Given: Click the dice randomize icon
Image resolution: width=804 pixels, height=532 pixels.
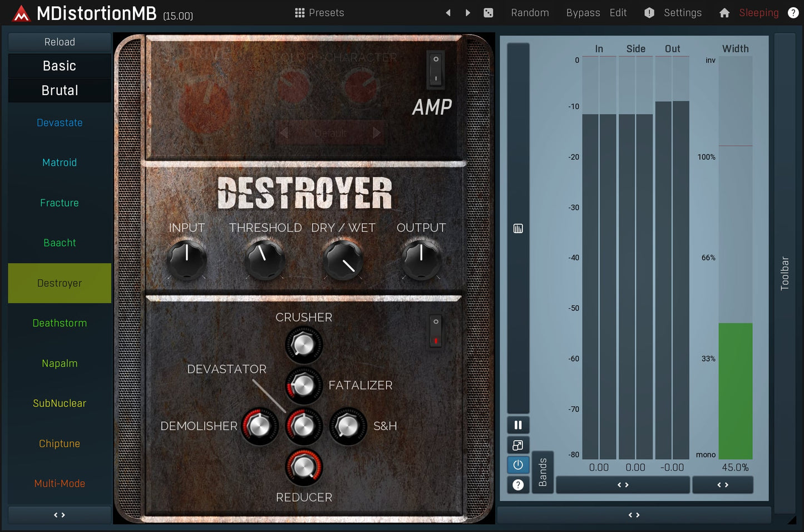Looking at the screenshot, I should point(488,13).
